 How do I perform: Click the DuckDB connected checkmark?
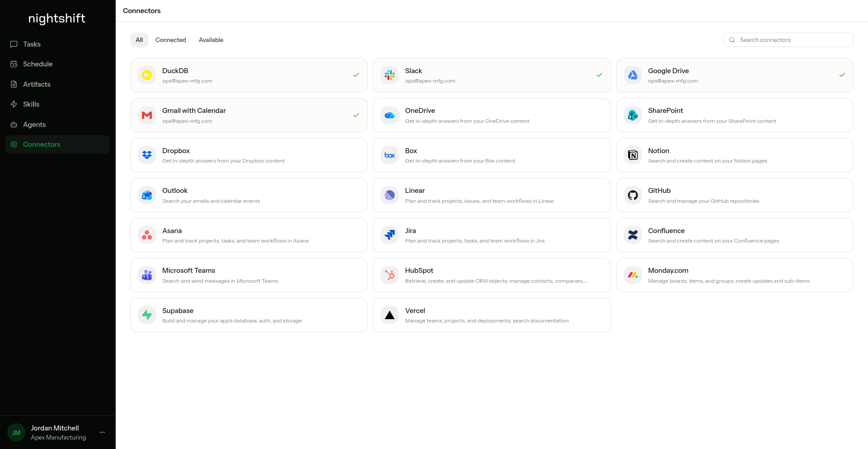[356, 75]
